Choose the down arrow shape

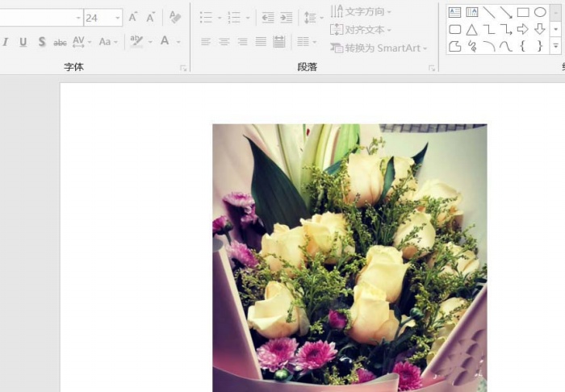(x=540, y=30)
